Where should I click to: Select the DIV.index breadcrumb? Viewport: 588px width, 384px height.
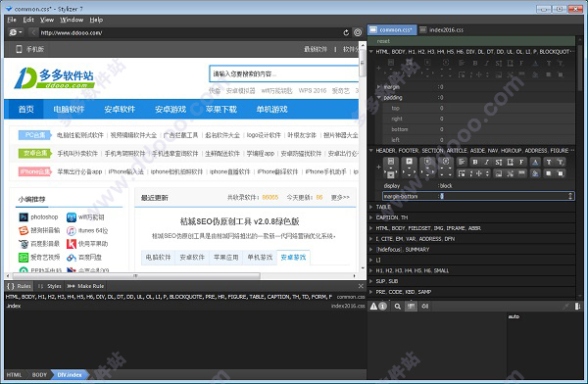point(70,374)
